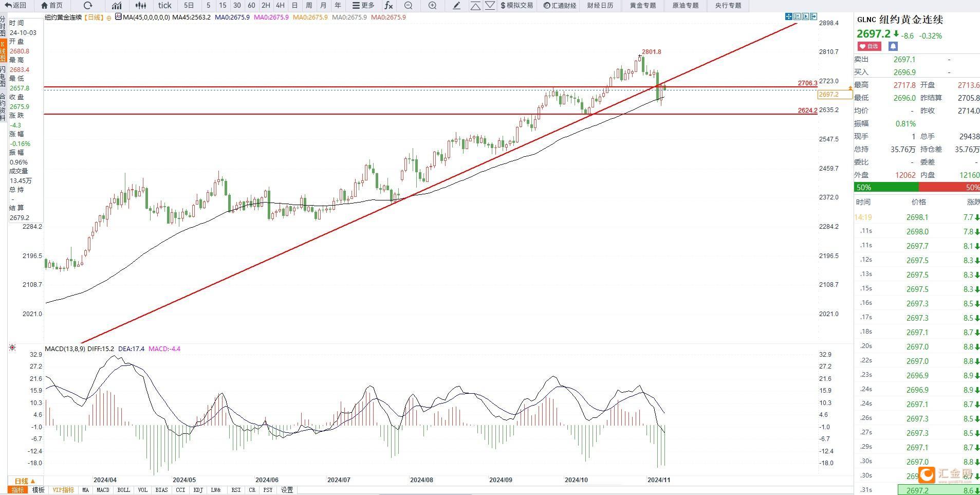Select the 5 minute timeframe
The image size is (980, 495).
(208, 5)
